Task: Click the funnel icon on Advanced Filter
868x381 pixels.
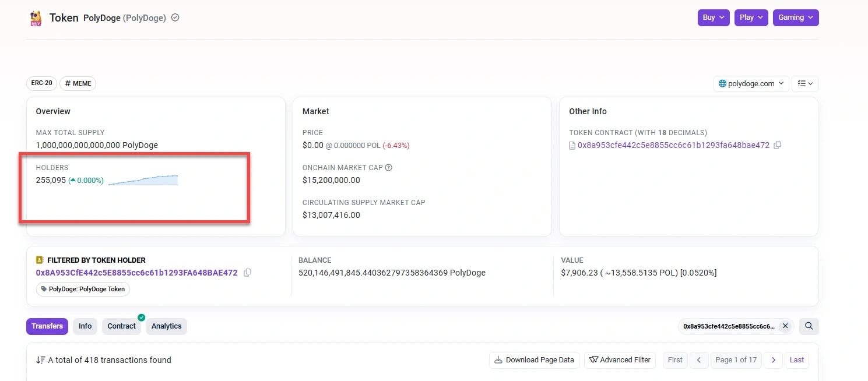Action: pos(595,360)
